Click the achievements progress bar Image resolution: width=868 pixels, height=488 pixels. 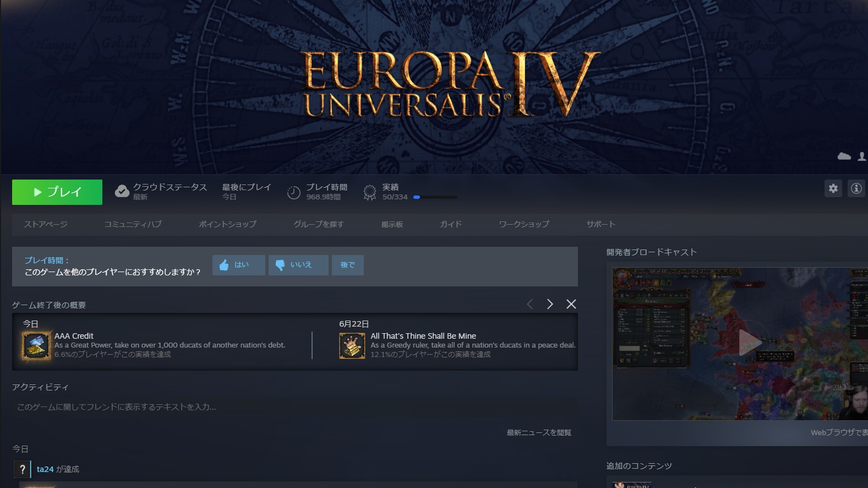tap(435, 197)
